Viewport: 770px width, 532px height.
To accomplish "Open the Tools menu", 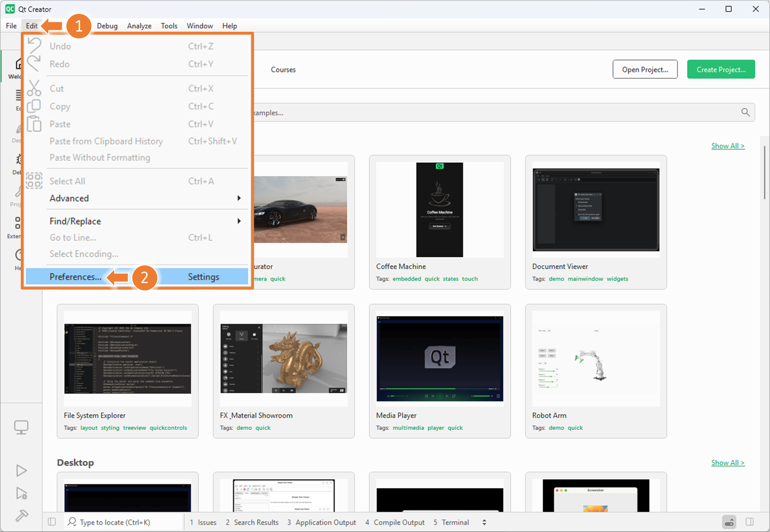I will 169,26.
